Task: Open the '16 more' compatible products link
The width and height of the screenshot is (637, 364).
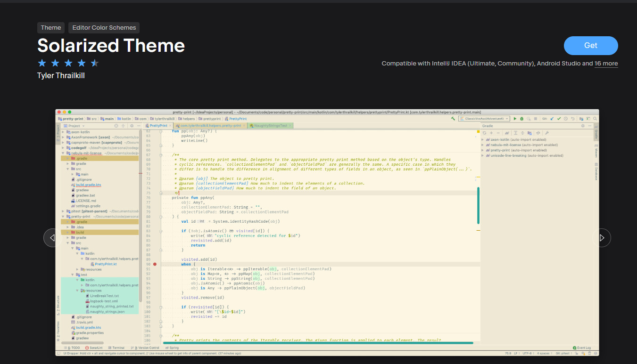Action: [606, 64]
